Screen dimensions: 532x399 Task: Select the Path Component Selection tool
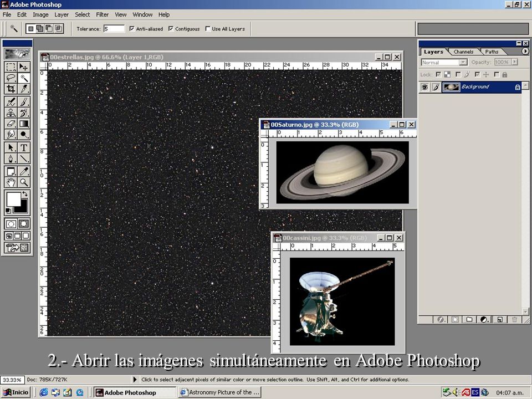(x=11, y=147)
